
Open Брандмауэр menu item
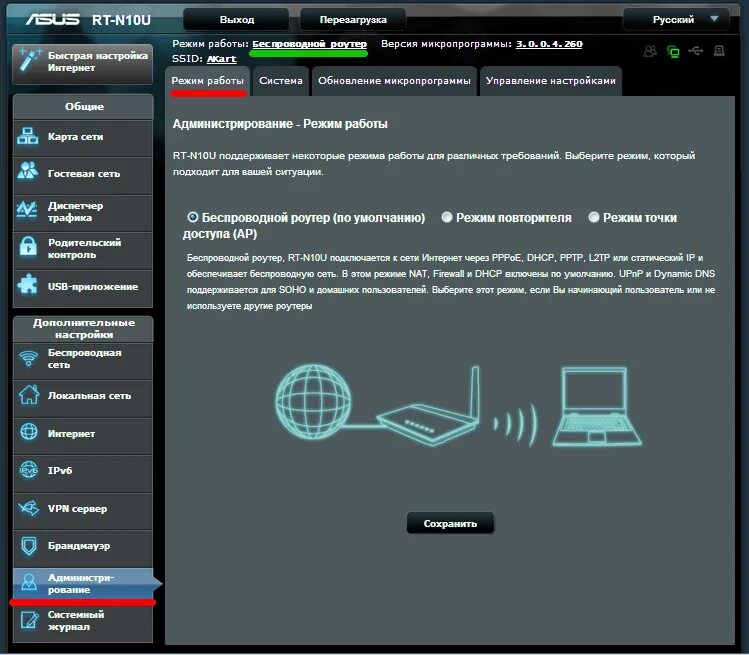83,547
